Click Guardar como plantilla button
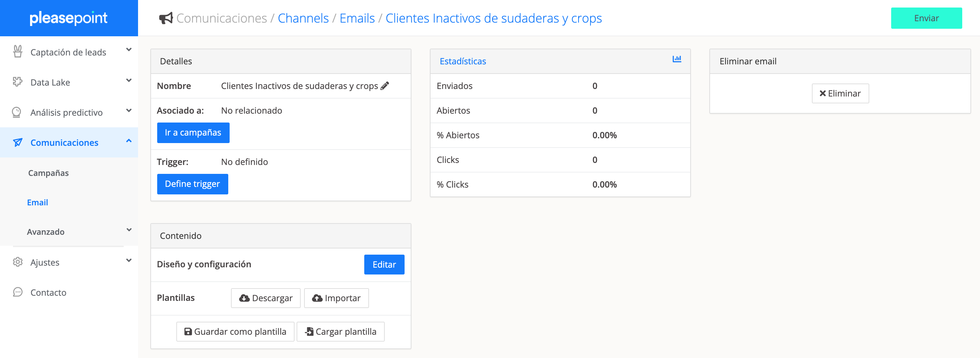The height and width of the screenshot is (358, 980). pyautogui.click(x=235, y=331)
